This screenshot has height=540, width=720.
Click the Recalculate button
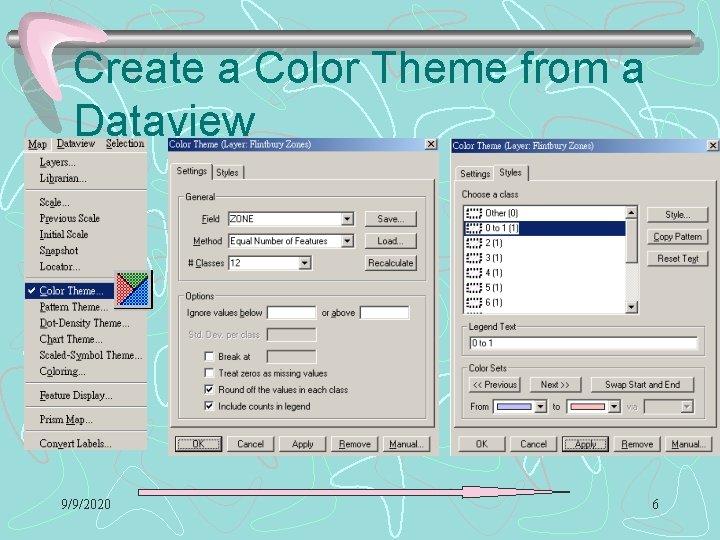coord(391,263)
